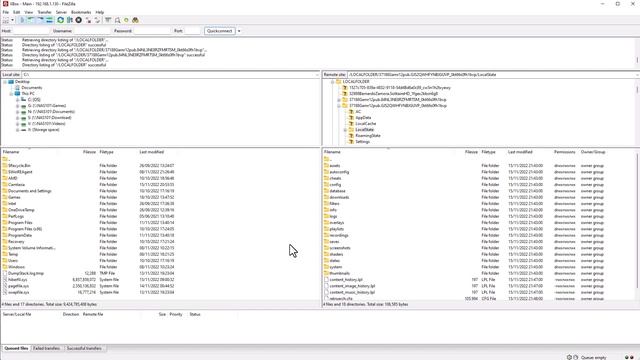Select LocalCache folder in remote tree

tap(366, 124)
